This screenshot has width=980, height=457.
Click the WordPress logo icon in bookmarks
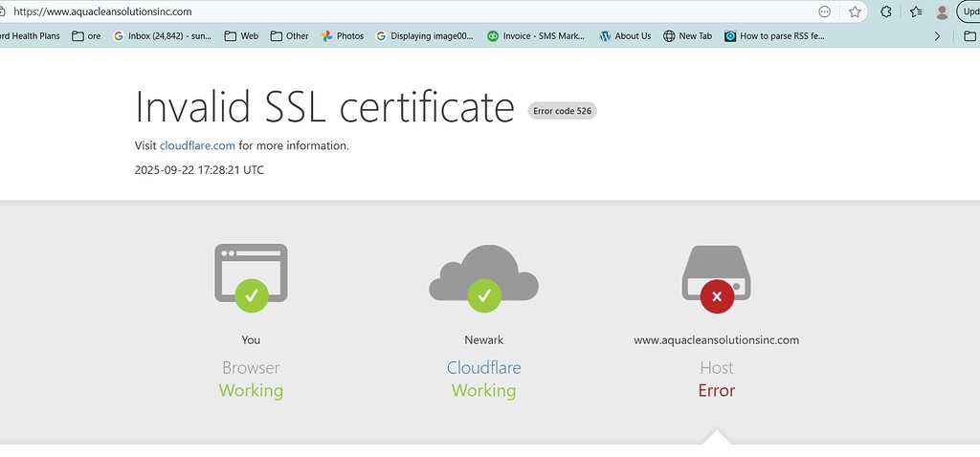click(605, 36)
